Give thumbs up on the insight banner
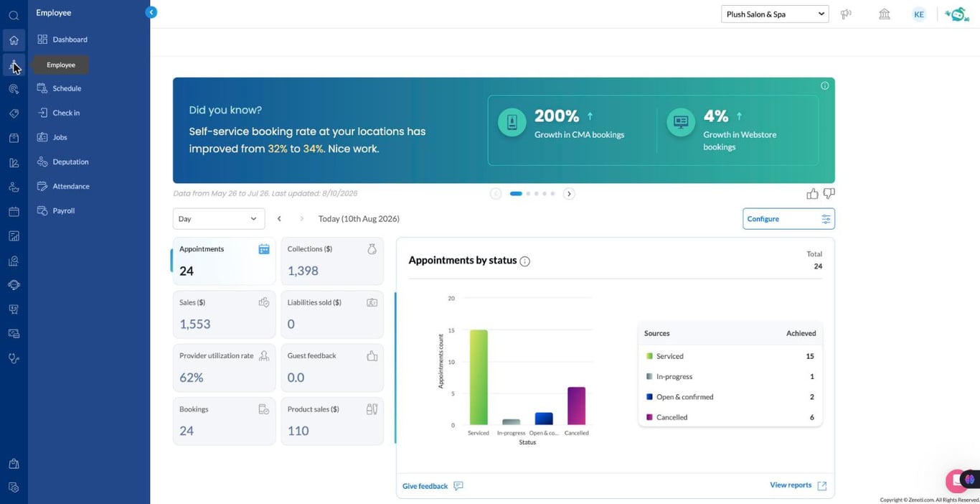980x504 pixels. tap(812, 194)
